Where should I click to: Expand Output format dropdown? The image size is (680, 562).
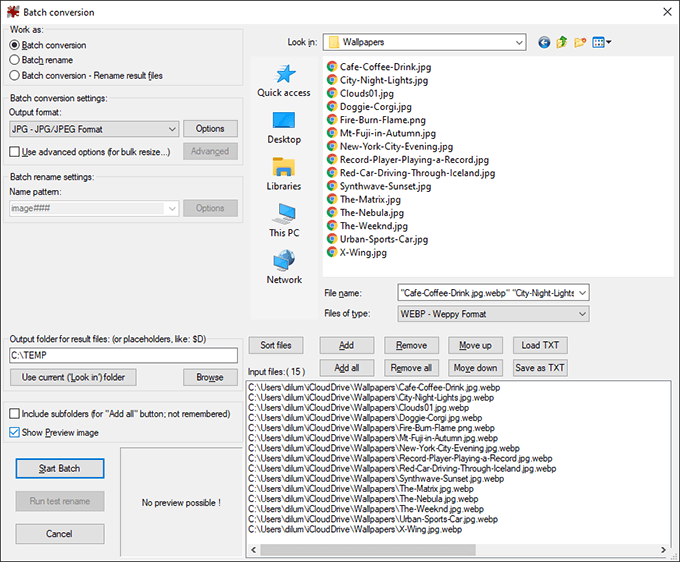pyautogui.click(x=94, y=129)
